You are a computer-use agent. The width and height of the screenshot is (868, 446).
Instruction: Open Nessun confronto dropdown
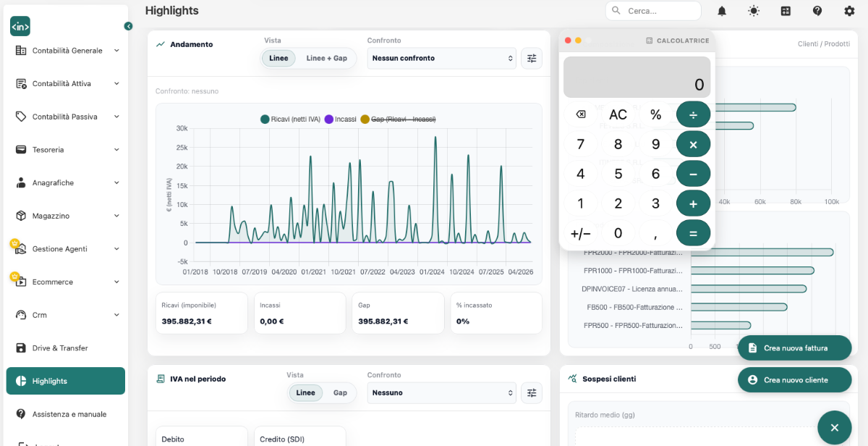pyautogui.click(x=442, y=58)
